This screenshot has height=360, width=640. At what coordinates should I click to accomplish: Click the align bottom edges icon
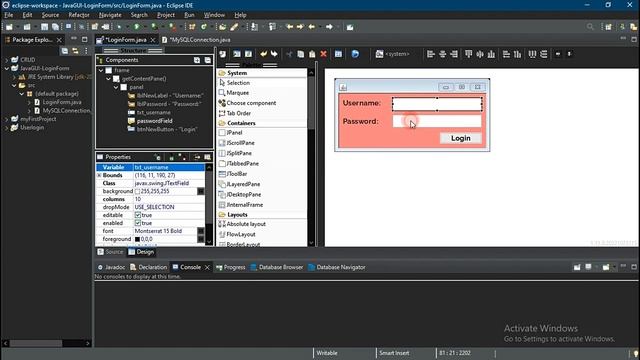point(491,54)
